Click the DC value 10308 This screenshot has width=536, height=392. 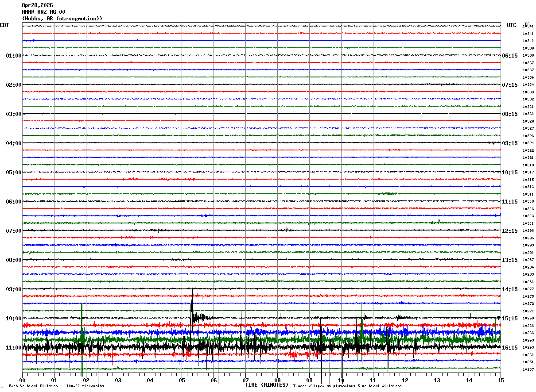tap(528, 202)
